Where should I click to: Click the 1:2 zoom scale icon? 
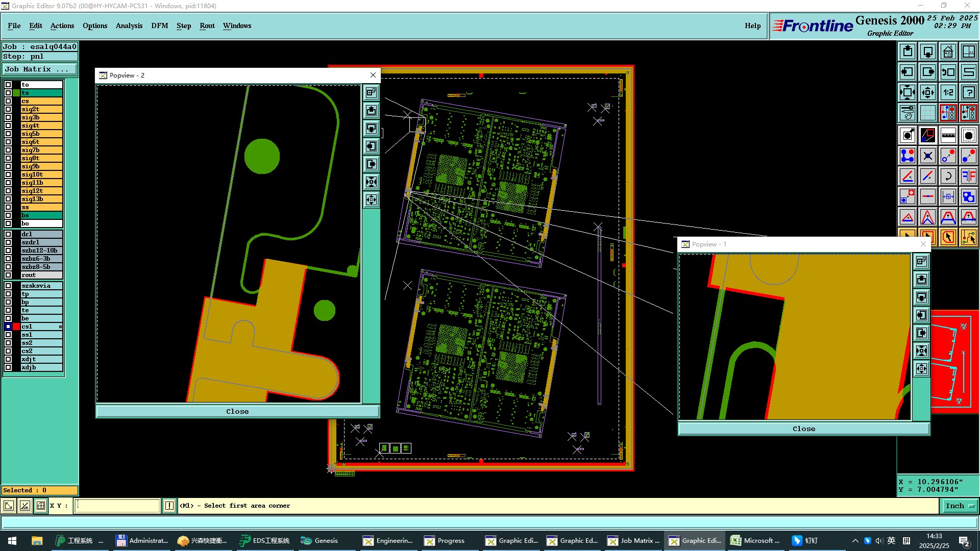948,92
